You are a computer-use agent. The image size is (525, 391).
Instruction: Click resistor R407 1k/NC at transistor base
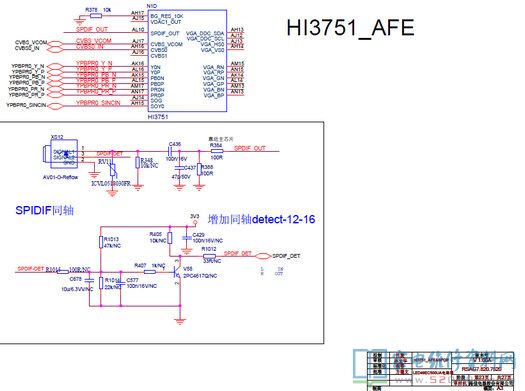coord(150,271)
